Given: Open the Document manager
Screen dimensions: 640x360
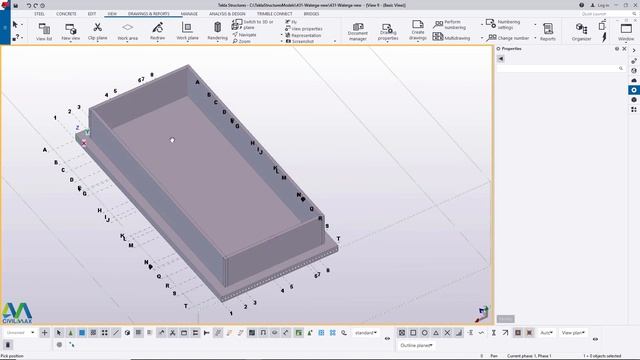Looking at the screenshot, I should (x=358, y=31).
